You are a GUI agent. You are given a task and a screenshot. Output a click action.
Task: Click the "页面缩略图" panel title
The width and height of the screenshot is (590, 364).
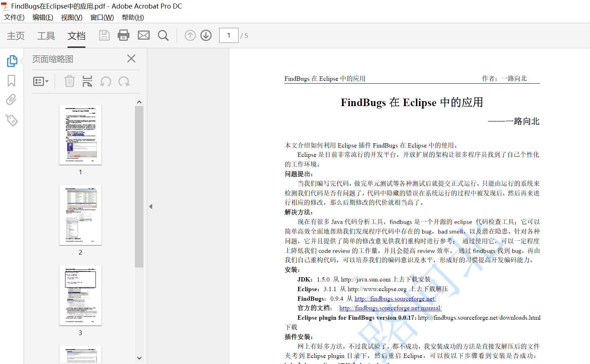53,59
